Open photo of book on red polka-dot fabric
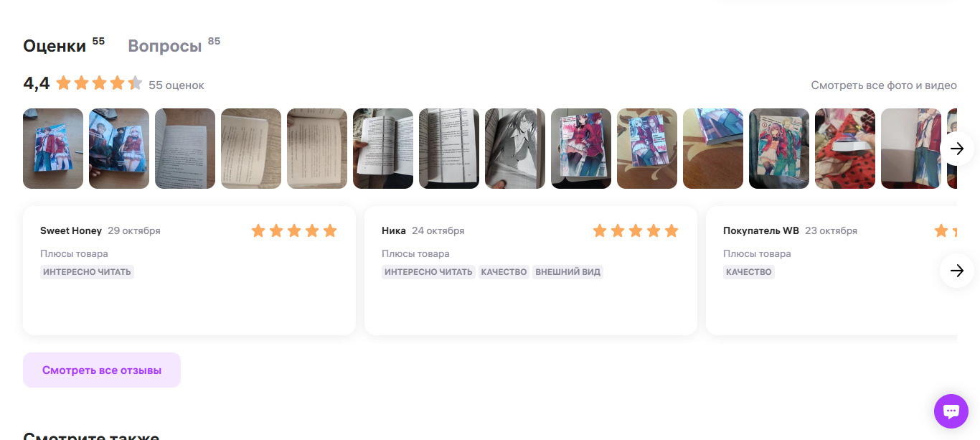The width and height of the screenshot is (980, 440). point(845,149)
